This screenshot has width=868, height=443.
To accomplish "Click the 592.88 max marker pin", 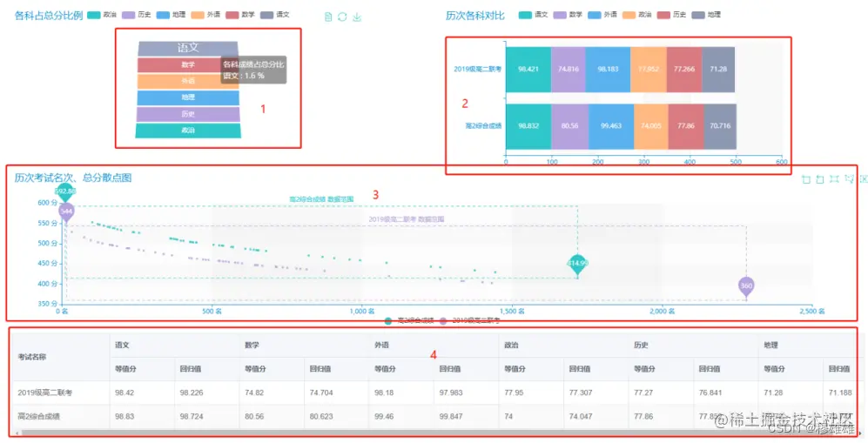I will point(64,193).
